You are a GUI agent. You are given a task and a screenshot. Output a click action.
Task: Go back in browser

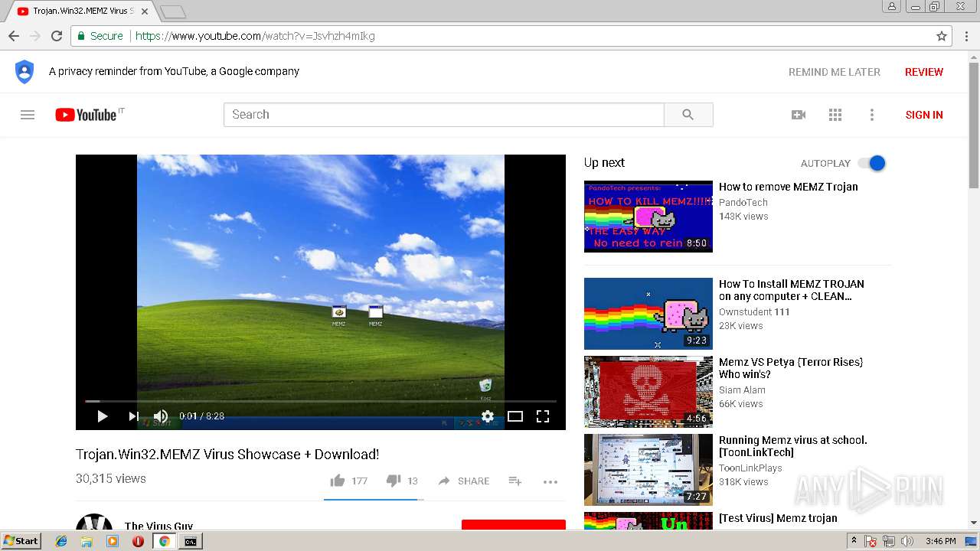click(x=14, y=36)
